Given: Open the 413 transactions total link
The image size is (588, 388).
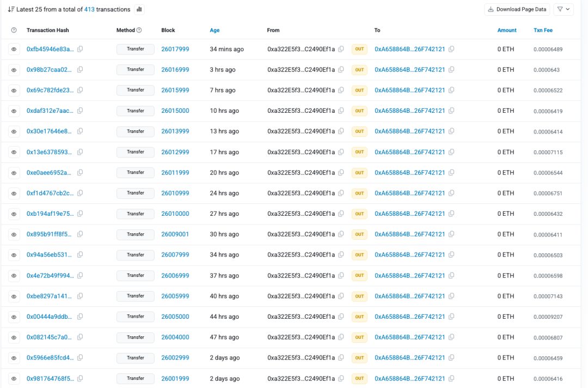Looking at the screenshot, I should point(89,9).
